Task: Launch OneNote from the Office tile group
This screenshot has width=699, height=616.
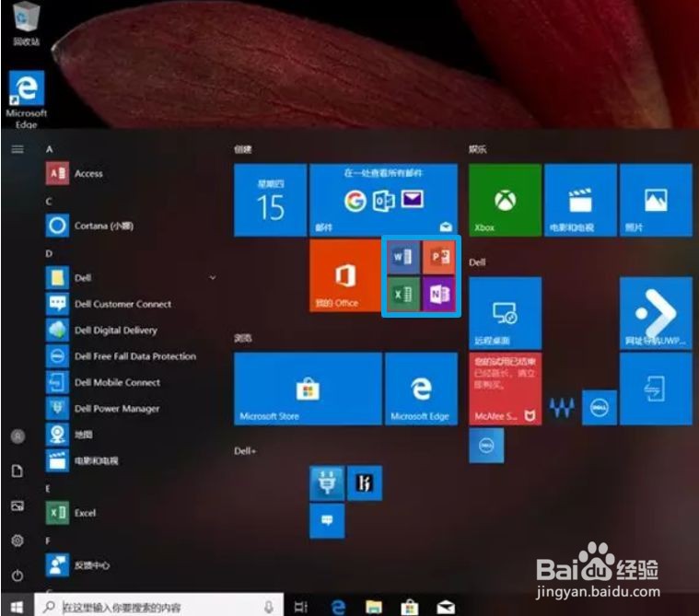Action: tap(439, 294)
